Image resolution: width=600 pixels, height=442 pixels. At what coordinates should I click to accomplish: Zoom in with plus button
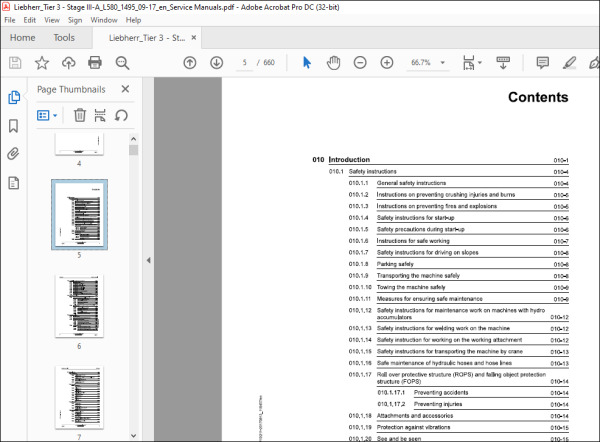coord(387,62)
